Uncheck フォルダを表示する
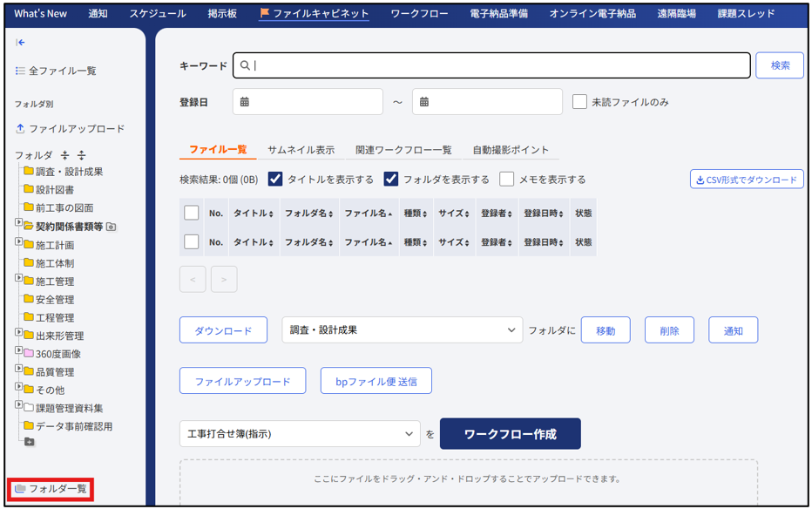 pos(391,180)
